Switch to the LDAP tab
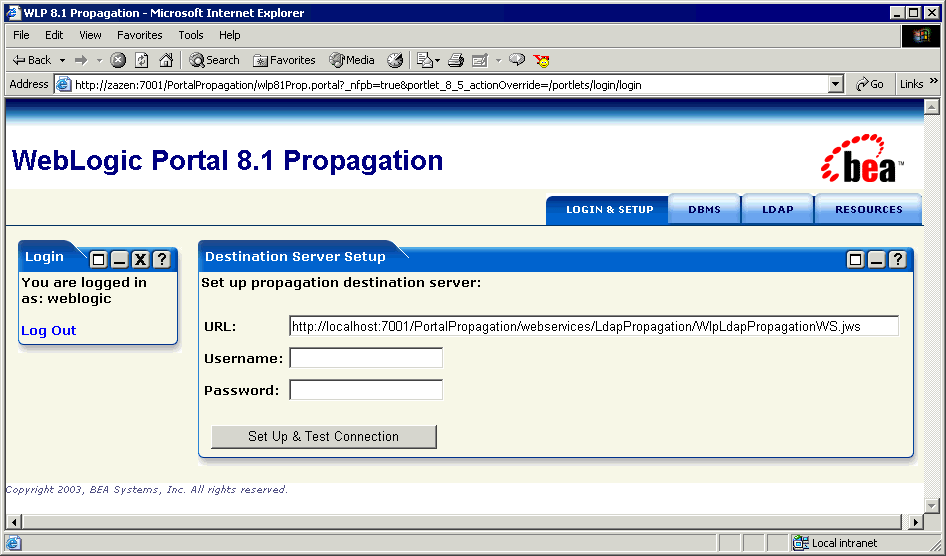Viewport: 946px width, 556px height. coord(778,209)
